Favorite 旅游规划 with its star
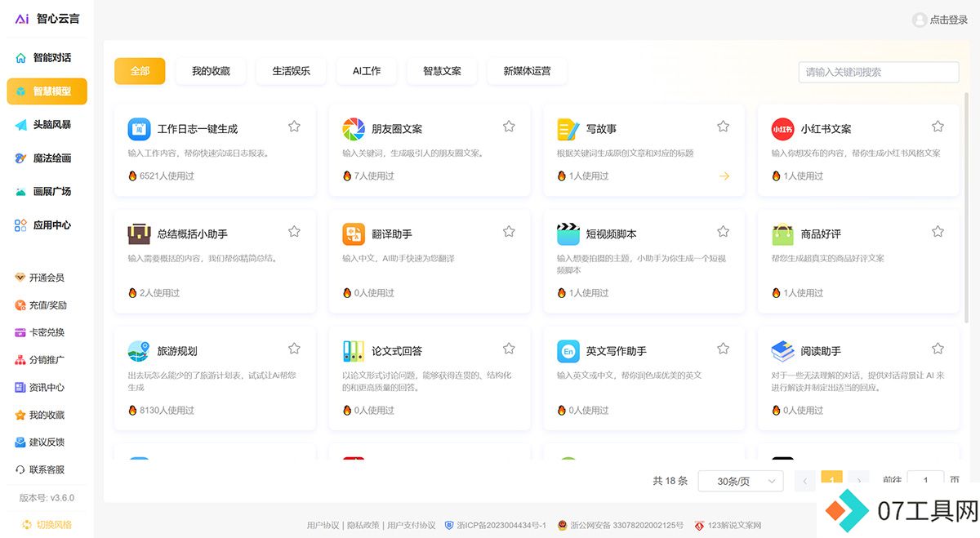This screenshot has height=538, width=980. pyautogui.click(x=294, y=349)
